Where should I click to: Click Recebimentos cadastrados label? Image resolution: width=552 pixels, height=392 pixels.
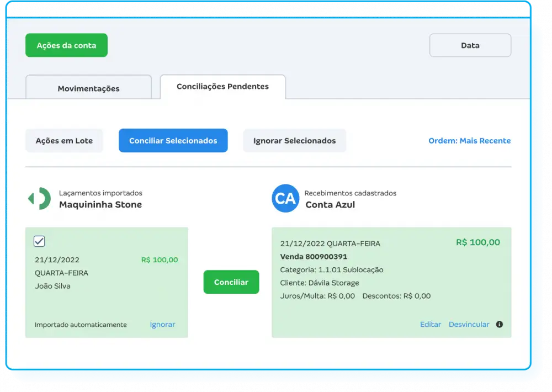click(x=351, y=193)
